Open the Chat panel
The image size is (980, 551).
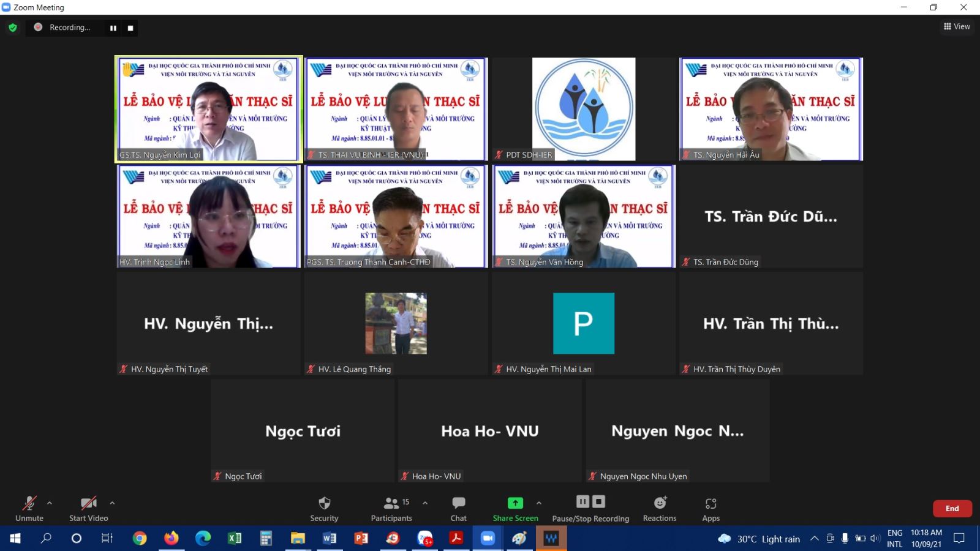tap(458, 508)
